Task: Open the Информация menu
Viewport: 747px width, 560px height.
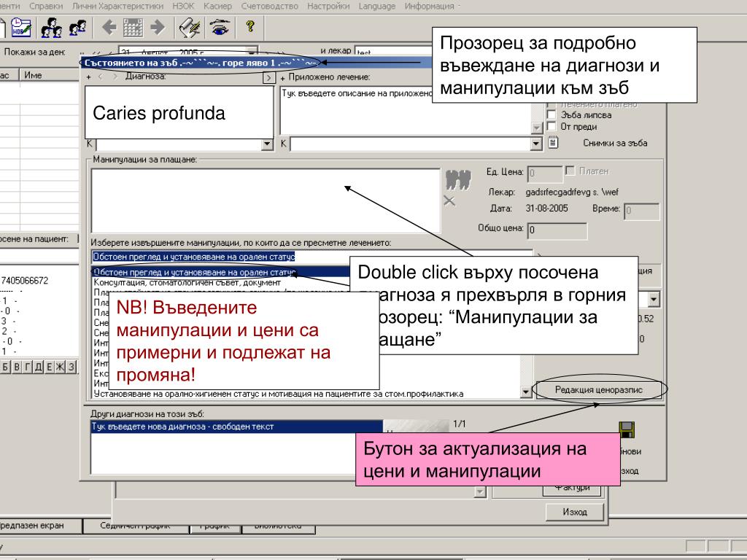Action: [x=429, y=6]
